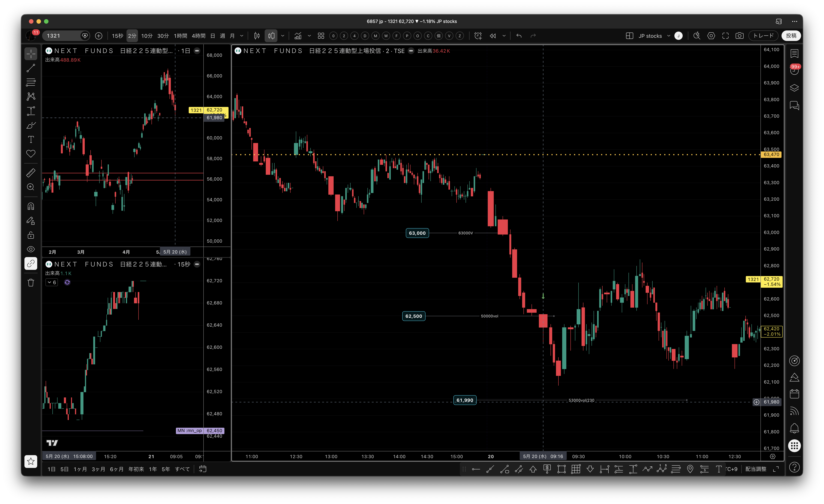The height and width of the screenshot is (504, 824).
Task: Select the ruler measure tool
Action: [x=31, y=173]
